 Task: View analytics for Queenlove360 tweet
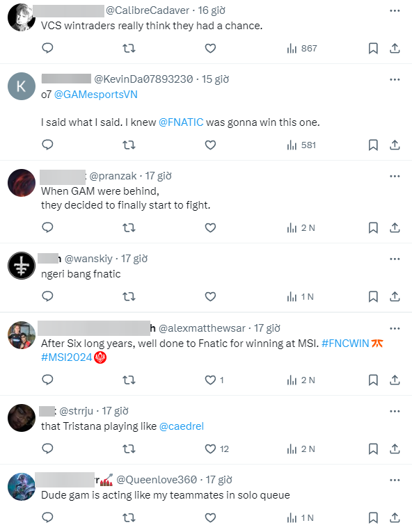(300, 518)
